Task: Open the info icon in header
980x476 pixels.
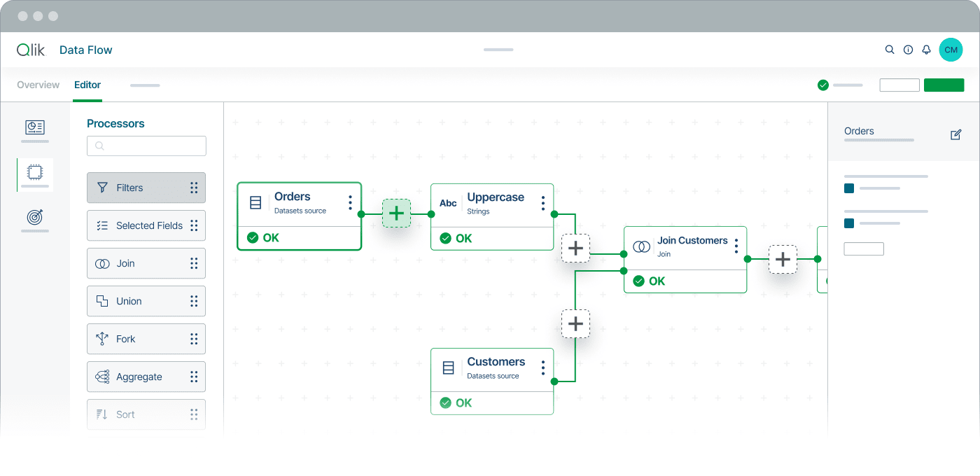Action: (908, 50)
